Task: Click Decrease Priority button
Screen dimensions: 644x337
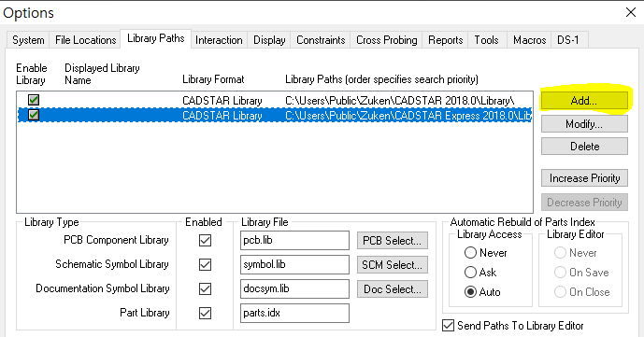Action: (584, 203)
